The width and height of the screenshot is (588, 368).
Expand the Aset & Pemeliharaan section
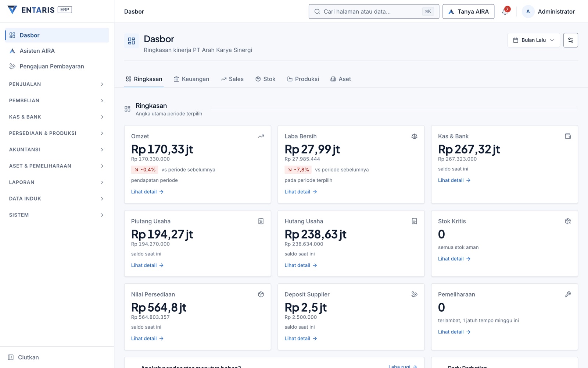coord(57,166)
